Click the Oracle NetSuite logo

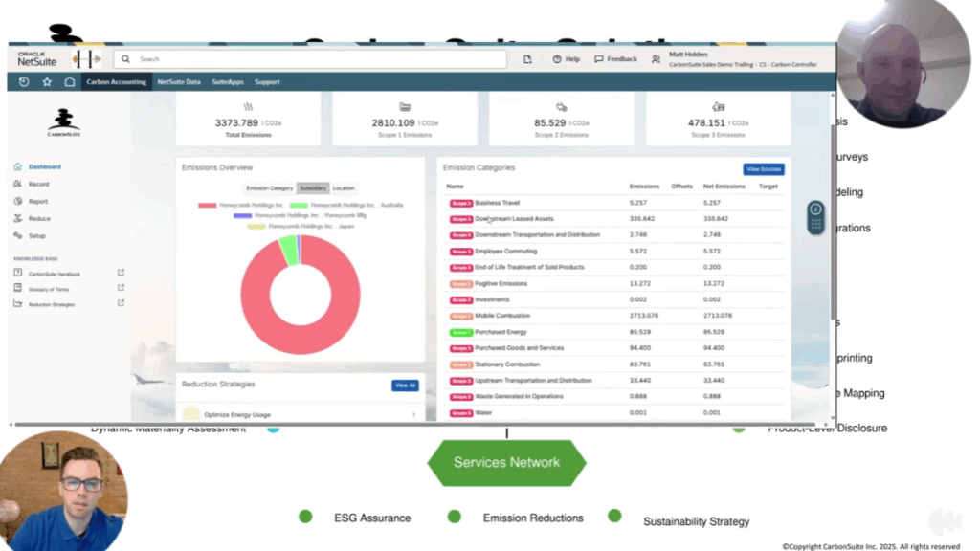coord(37,58)
